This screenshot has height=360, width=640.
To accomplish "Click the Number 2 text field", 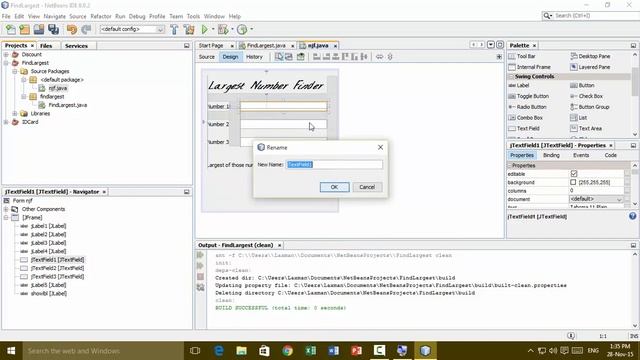I will [x=284, y=124].
